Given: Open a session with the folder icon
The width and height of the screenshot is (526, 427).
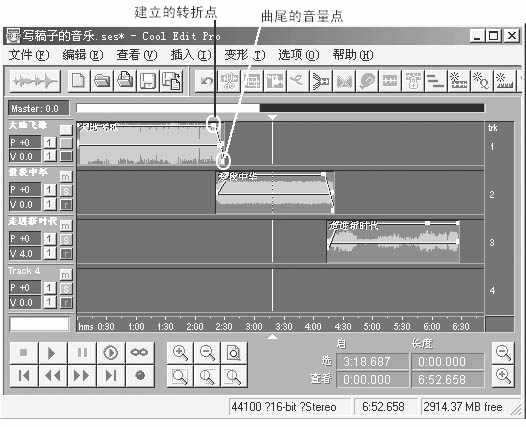Looking at the screenshot, I should click(x=102, y=81).
